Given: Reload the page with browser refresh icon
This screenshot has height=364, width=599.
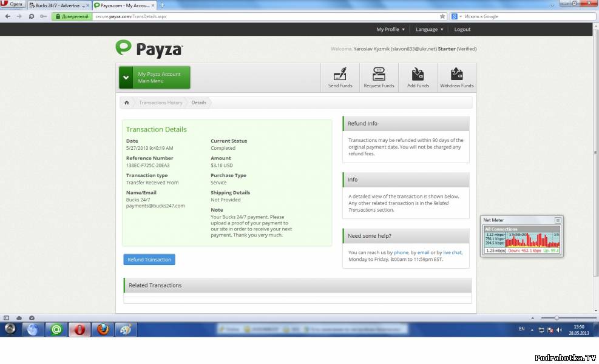Looking at the screenshot, I should [32, 16].
